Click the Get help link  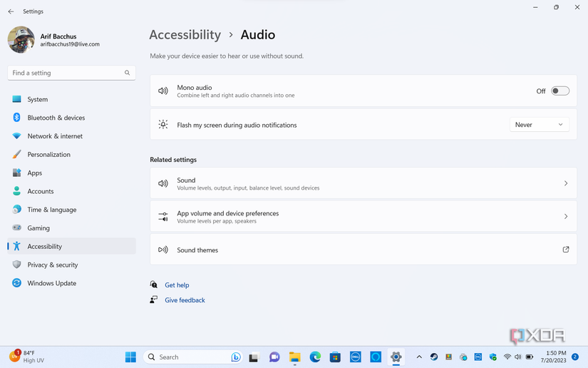(x=177, y=285)
